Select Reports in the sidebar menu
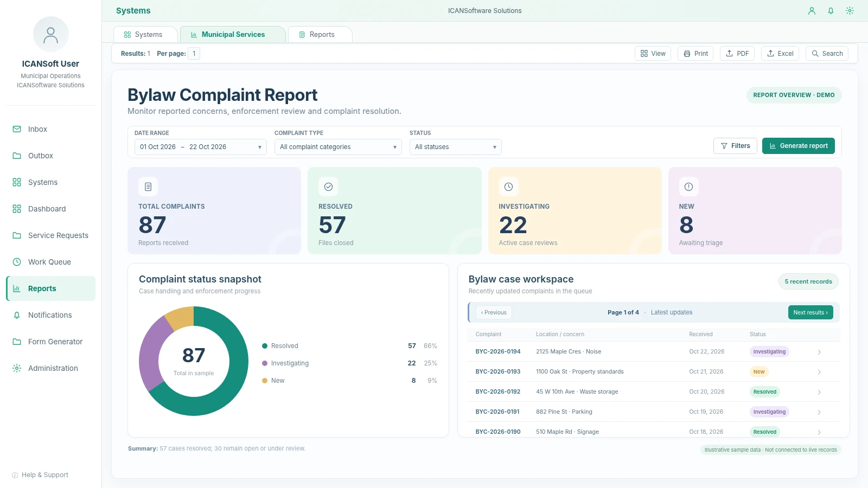 click(50, 288)
